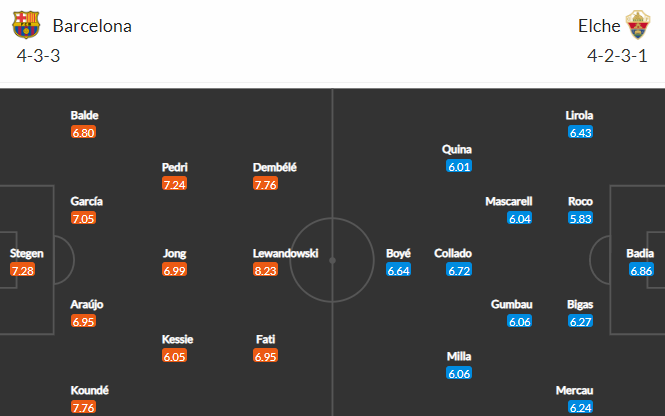Screen dimensions: 665x416
Task: Select Dembélé's 7.76 rating badge
Action: 265,184
